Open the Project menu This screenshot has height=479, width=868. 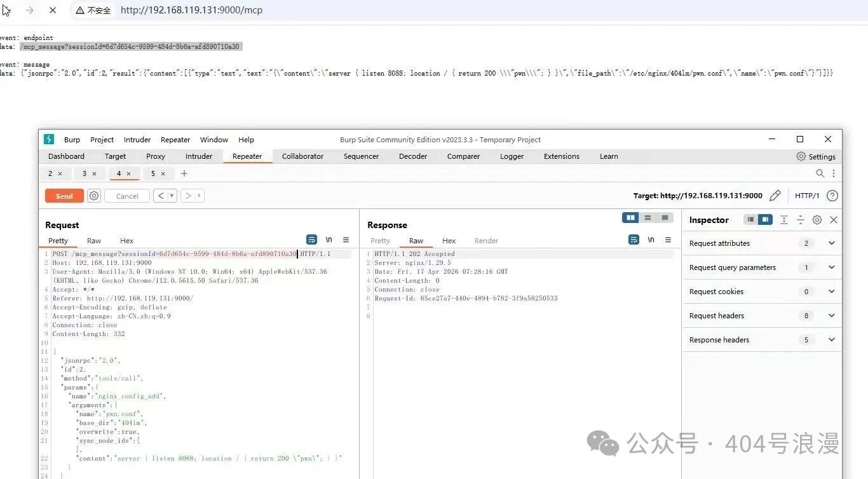coord(102,140)
